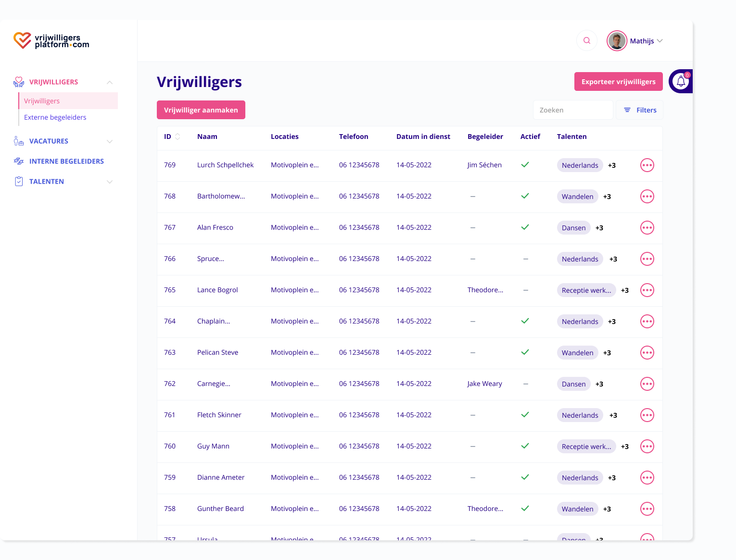Toggle active checkmark for Pelican Steve

pyautogui.click(x=525, y=352)
